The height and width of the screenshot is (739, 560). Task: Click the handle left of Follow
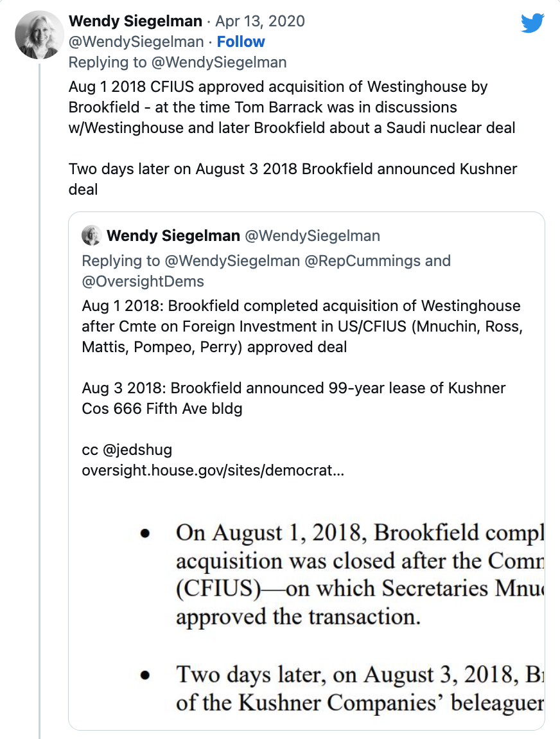pyautogui.click(x=136, y=42)
